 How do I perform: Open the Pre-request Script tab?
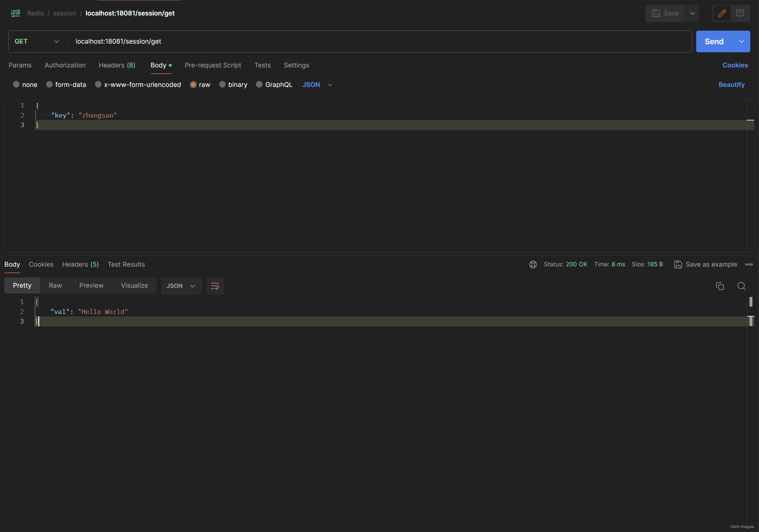point(213,65)
